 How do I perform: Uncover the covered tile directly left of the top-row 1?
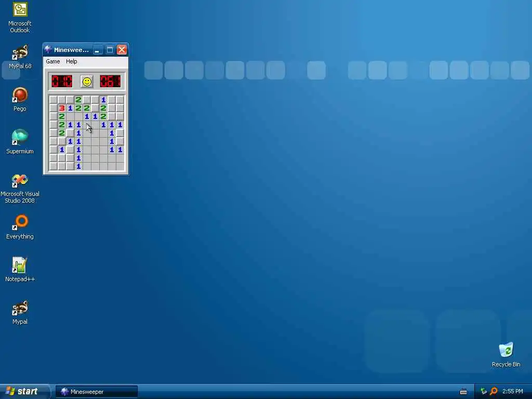(95, 100)
